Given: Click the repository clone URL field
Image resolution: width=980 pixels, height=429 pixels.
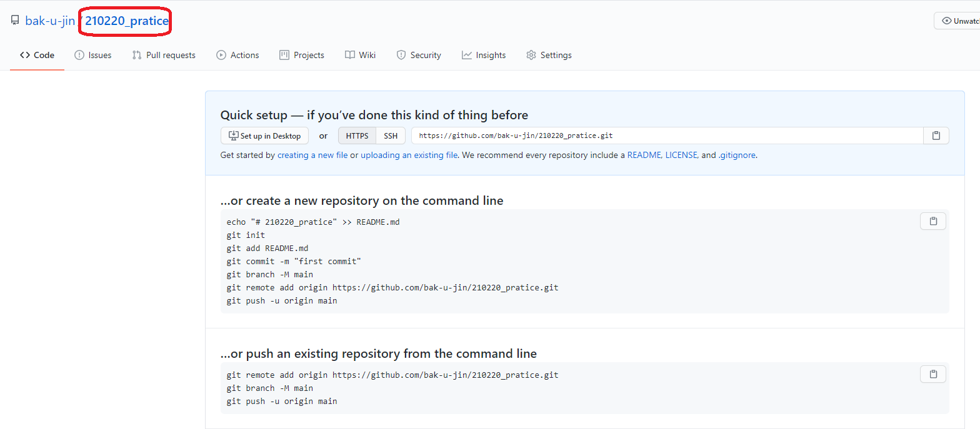Looking at the screenshot, I should coord(667,136).
